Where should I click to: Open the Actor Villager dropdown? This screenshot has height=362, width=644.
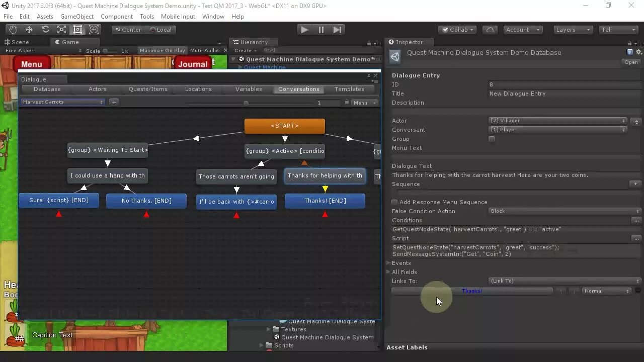(x=558, y=121)
